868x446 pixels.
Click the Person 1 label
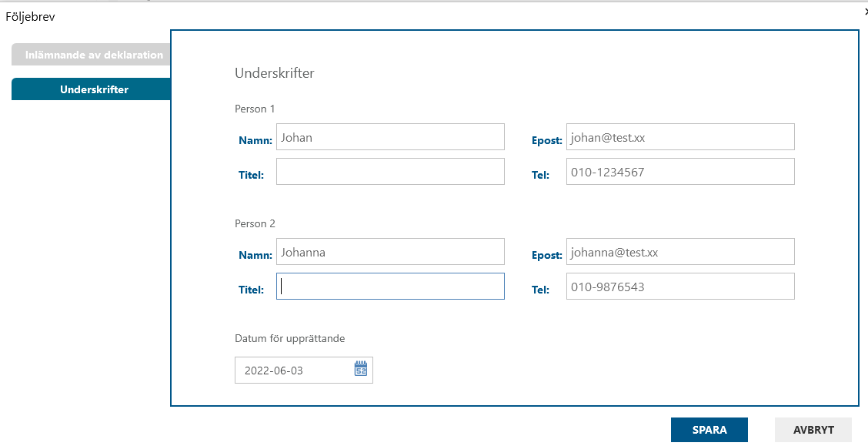pyautogui.click(x=255, y=109)
